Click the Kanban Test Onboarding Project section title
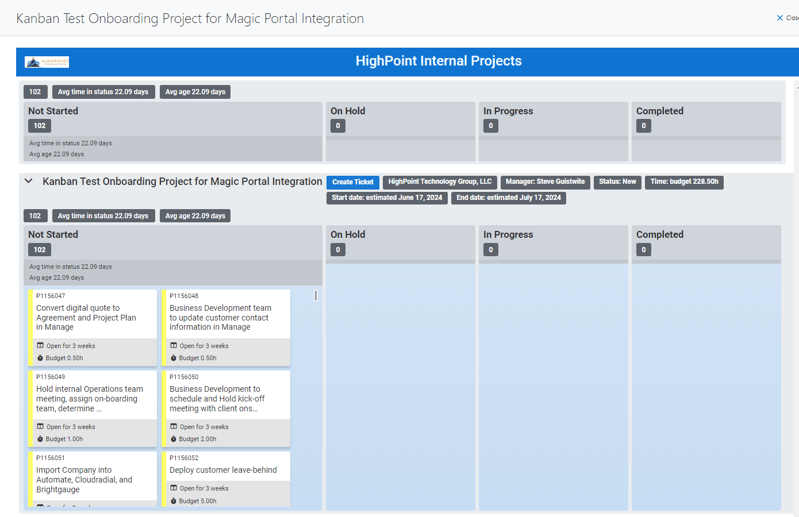 pos(182,181)
